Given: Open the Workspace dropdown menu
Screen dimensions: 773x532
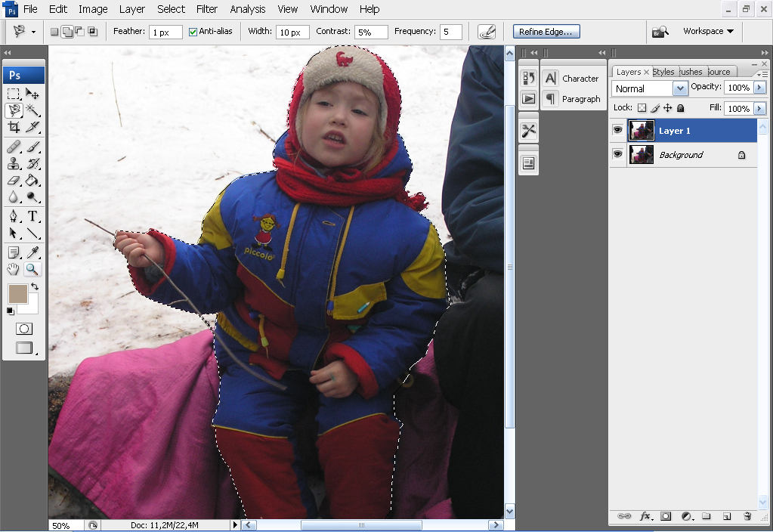Looking at the screenshot, I should pos(708,32).
